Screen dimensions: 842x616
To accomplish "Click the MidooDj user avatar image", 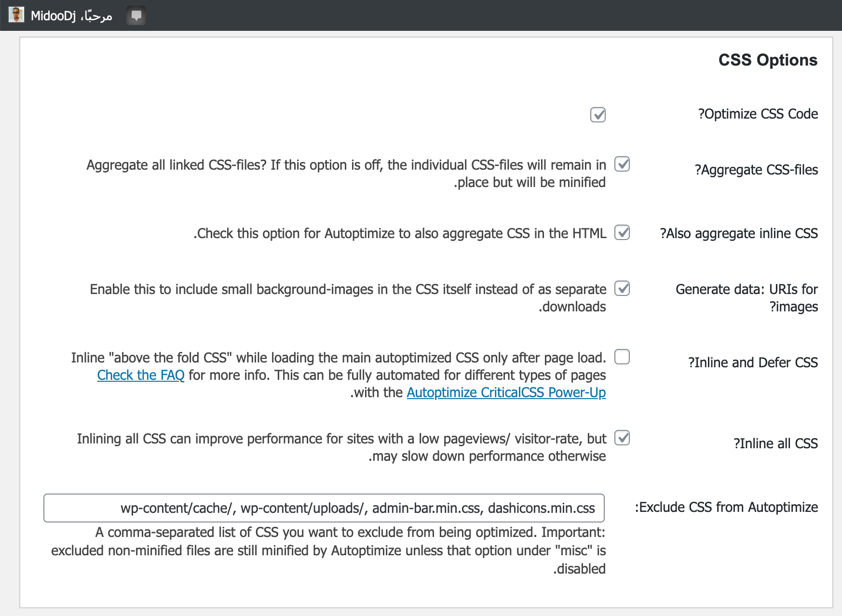I will coord(16,15).
